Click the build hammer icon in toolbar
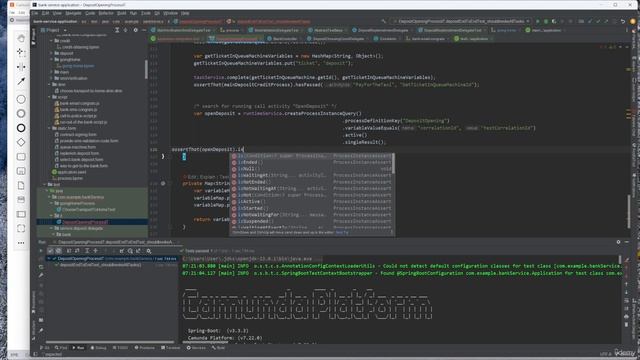 pos(384,21)
